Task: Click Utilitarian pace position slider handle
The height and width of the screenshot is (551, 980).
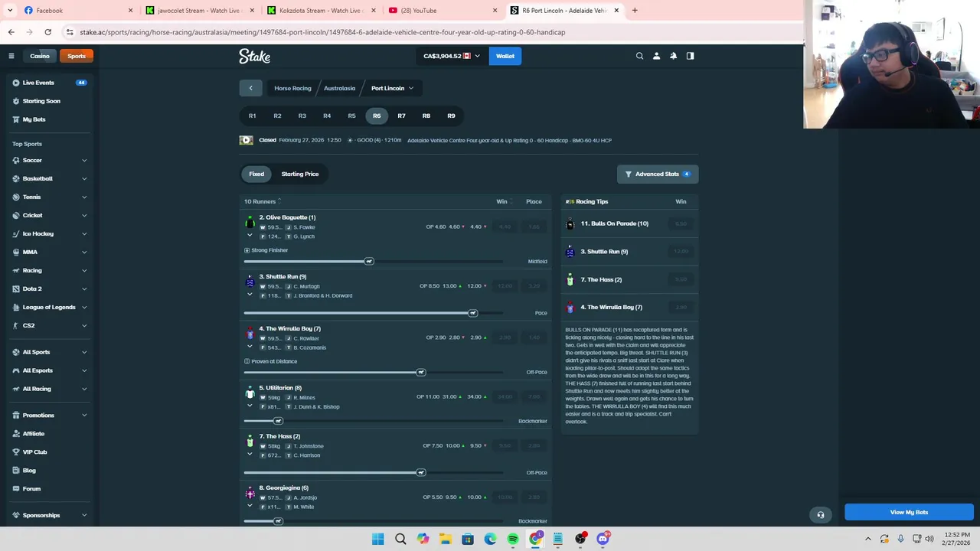Action: click(278, 421)
